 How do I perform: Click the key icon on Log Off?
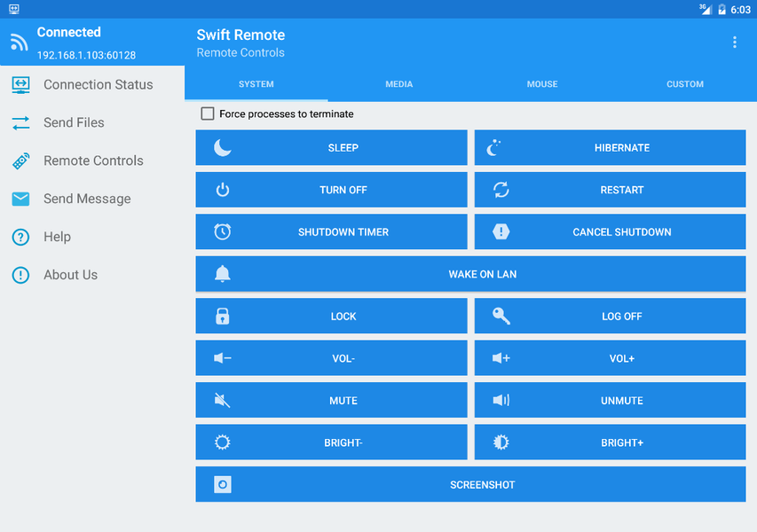(501, 316)
